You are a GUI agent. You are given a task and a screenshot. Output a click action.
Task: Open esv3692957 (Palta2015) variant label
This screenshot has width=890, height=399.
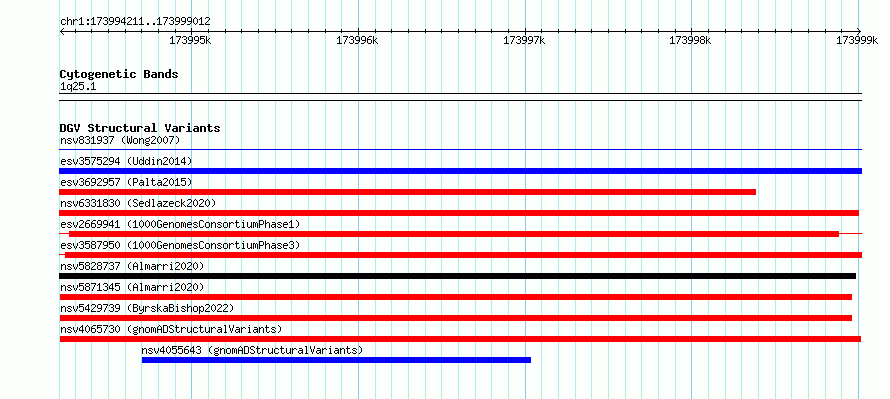[x=126, y=182]
